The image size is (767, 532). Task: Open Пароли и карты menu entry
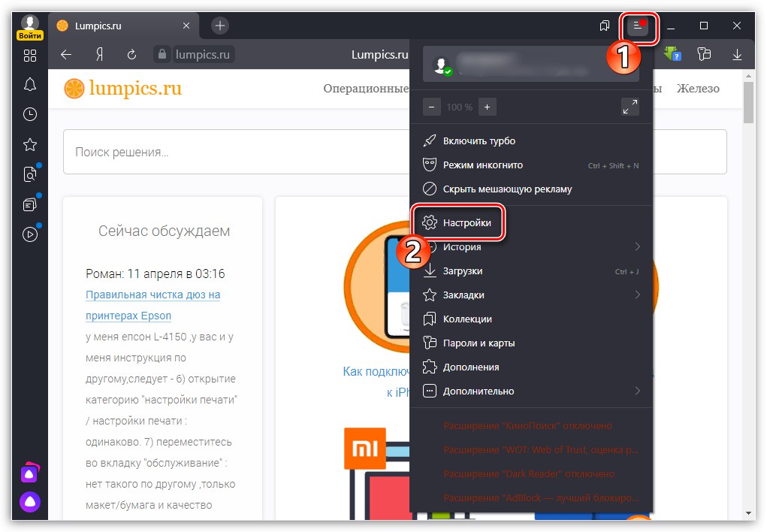pos(530,343)
